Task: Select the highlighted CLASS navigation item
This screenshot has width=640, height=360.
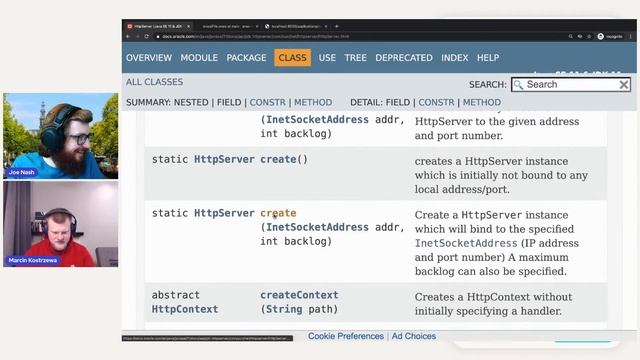Action: click(x=292, y=58)
